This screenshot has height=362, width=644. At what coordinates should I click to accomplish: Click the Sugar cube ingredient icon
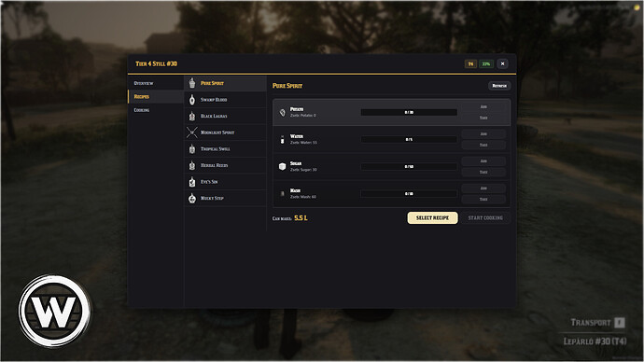pos(282,166)
